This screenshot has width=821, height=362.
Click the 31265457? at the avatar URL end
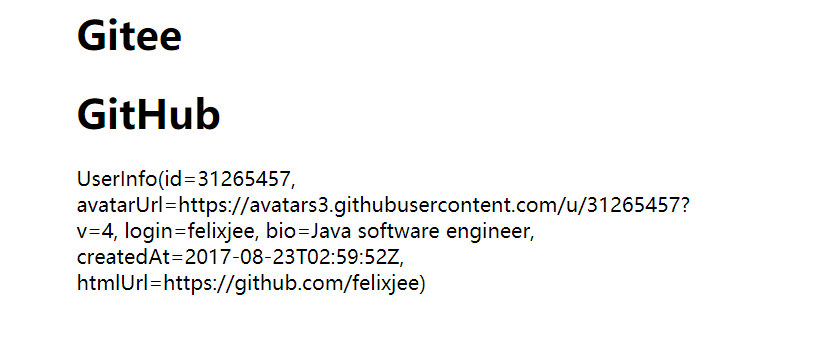click(638, 205)
